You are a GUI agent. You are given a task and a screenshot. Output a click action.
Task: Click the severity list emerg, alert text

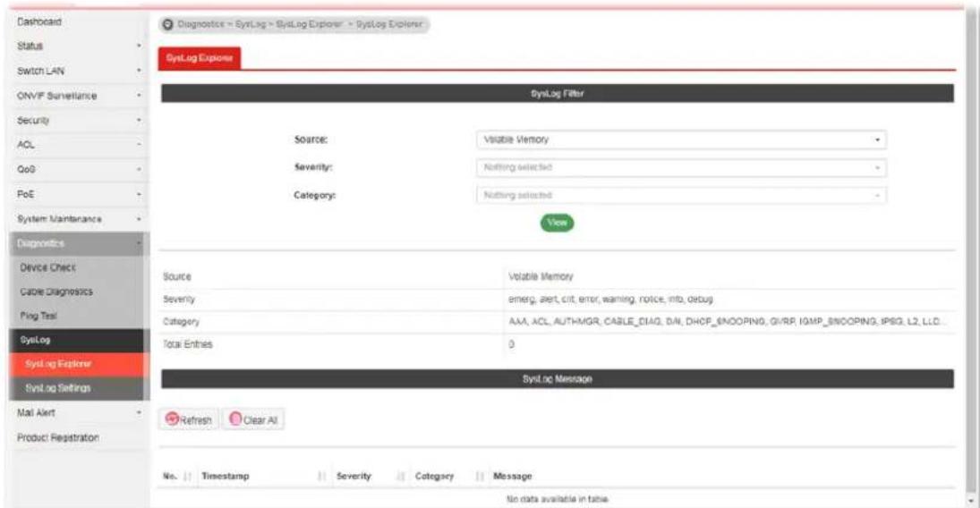tap(610, 300)
